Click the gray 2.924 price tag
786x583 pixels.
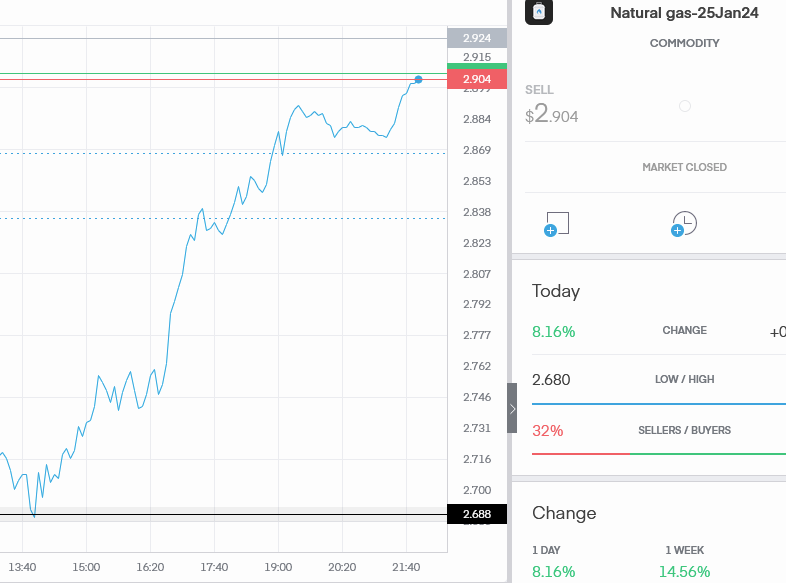477,38
